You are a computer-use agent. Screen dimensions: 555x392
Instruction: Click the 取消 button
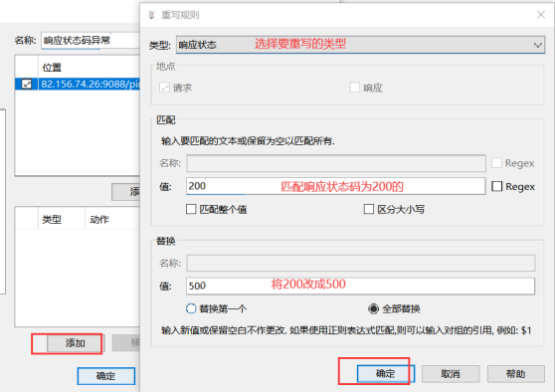pyautogui.click(x=451, y=374)
